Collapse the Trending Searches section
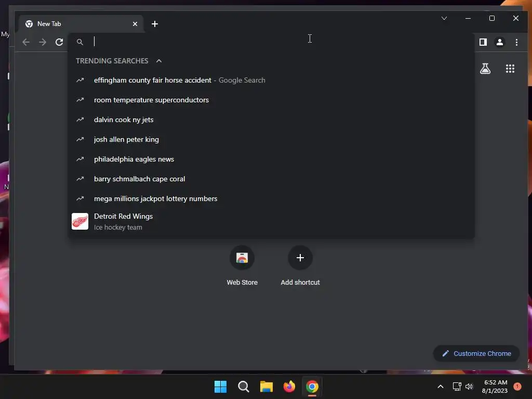532x399 pixels. click(x=159, y=61)
